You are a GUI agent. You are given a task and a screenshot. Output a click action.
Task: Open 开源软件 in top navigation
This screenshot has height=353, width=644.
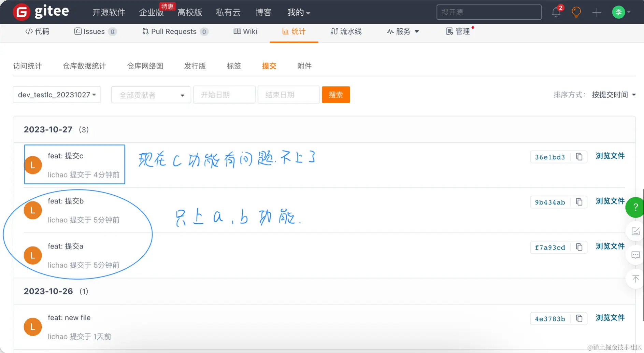point(109,13)
